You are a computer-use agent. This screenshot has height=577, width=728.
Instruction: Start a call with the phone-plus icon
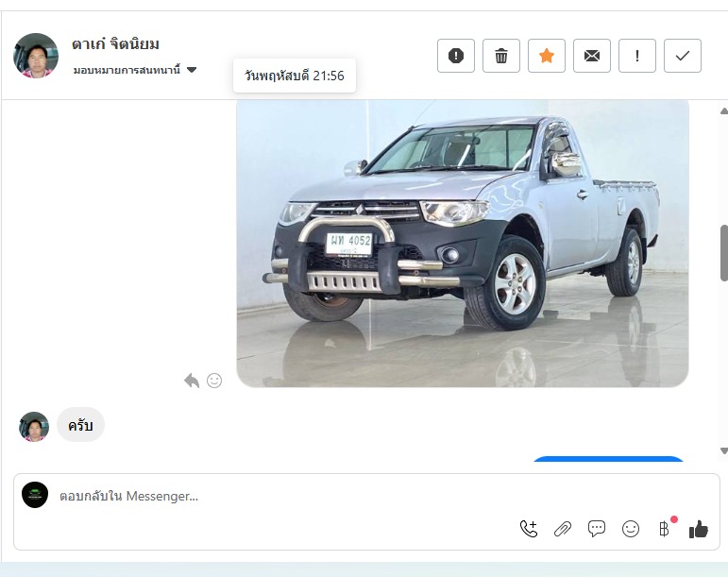(529, 529)
